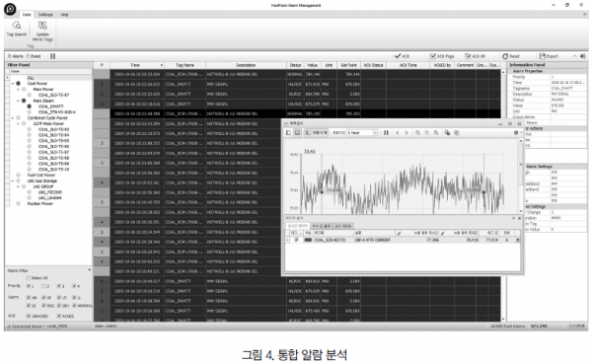Image resolution: width=592 pixels, height=364 pixels.
Task: Select first tab in data analysis panel
Action: [x=298, y=226]
